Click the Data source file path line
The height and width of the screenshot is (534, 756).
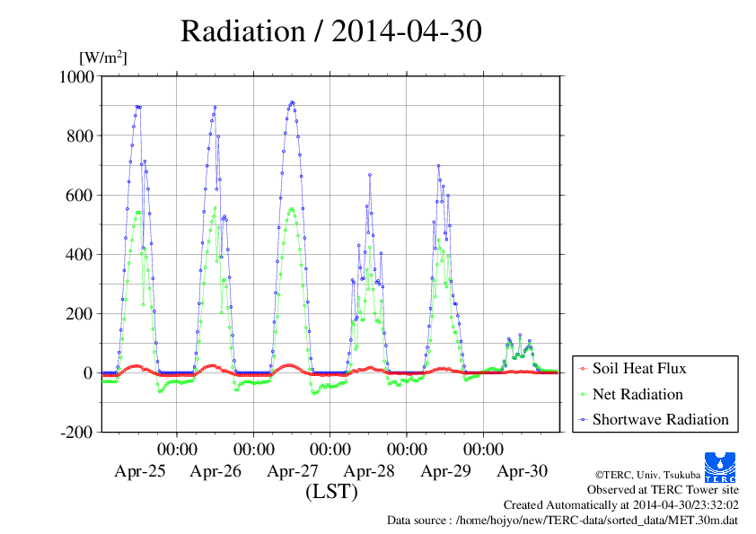coord(563,521)
